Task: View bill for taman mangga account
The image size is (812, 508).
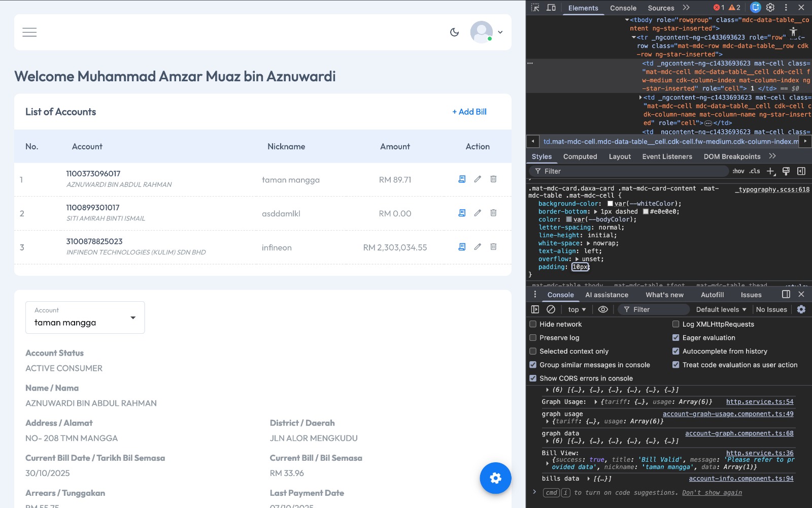Action: coord(462,179)
